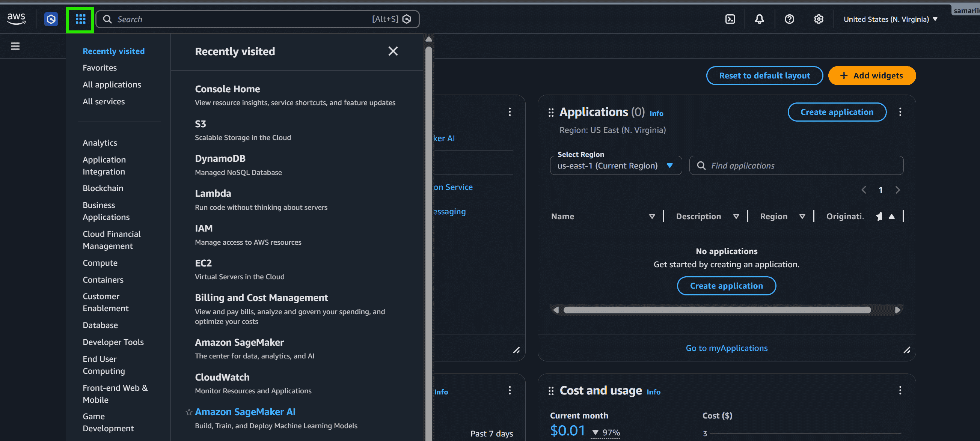Screen dimensions: 980x441
Task: Click Add widgets button
Action: (x=871, y=76)
